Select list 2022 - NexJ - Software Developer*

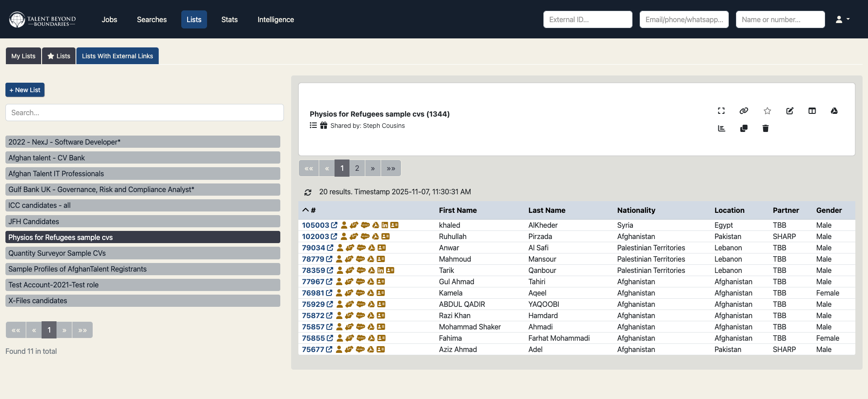pos(143,142)
